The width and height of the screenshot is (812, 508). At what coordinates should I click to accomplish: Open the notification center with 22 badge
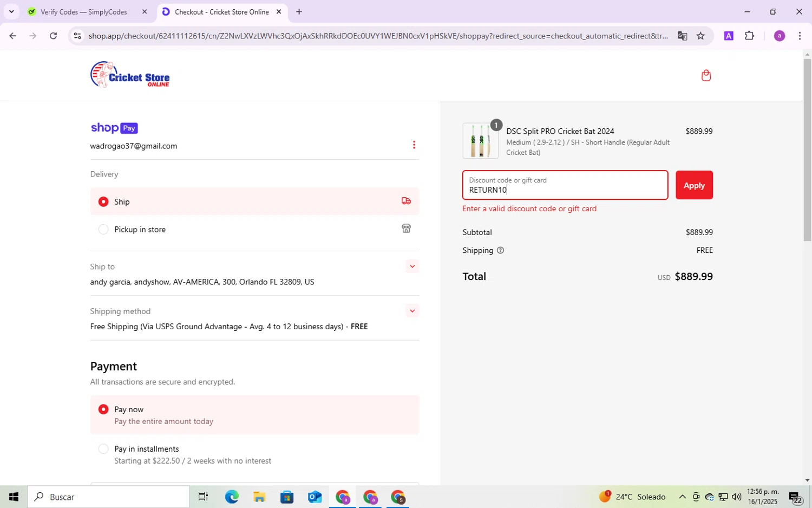click(795, 497)
